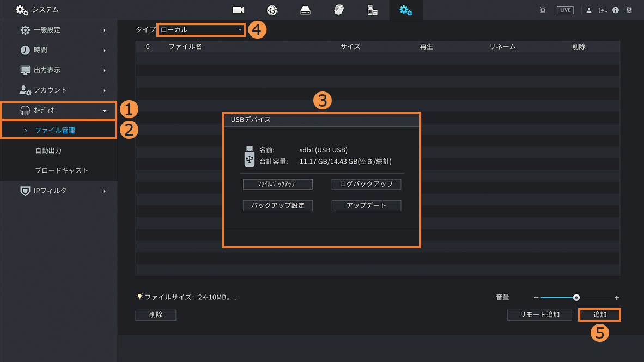Viewport: 644px width, 362px height.
Task: Click the info icon in top right
Action: pyautogui.click(x=616, y=10)
